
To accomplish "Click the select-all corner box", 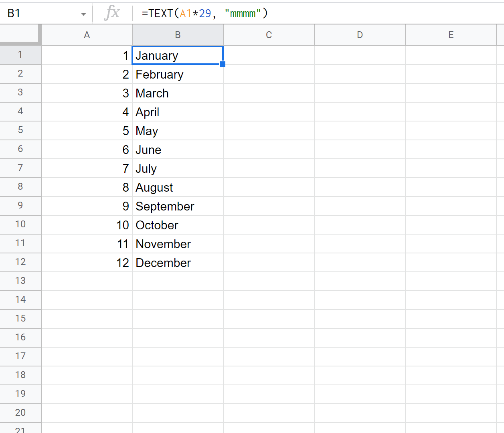I will pyautogui.click(x=20, y=34).
